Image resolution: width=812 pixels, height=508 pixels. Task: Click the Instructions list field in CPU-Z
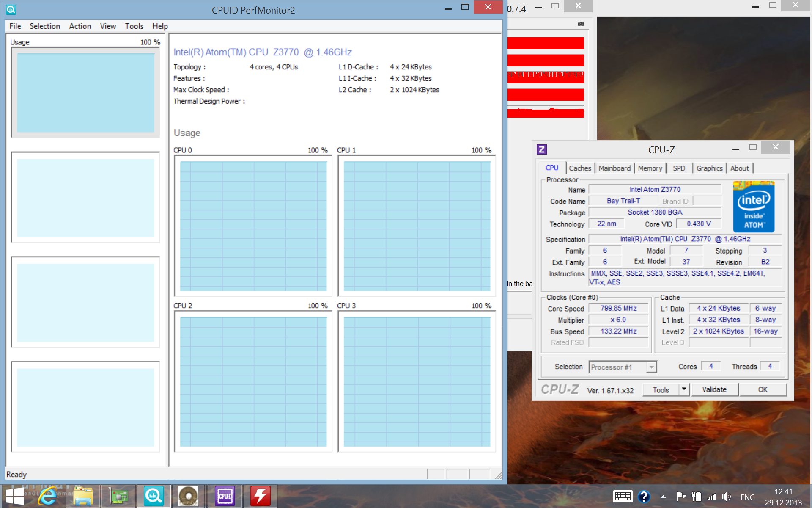pyautogui.click(x=684, y=278)
